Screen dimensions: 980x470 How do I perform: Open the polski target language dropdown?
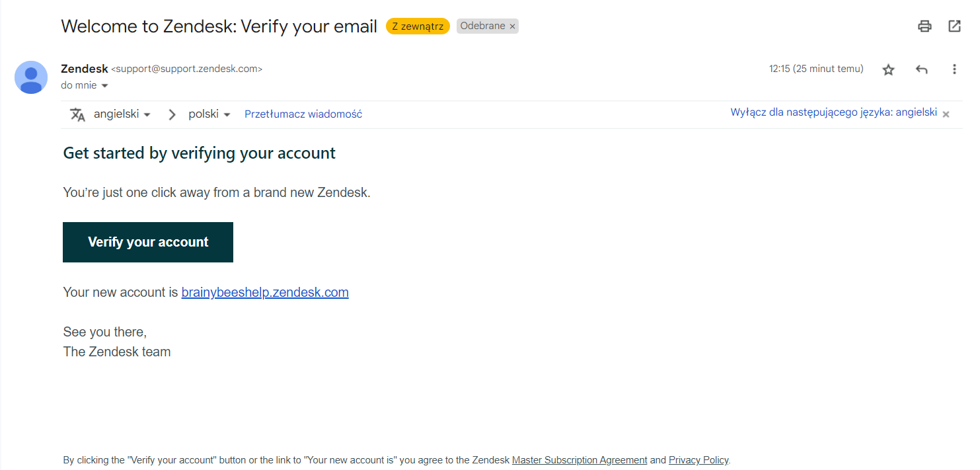(x=209, y=114)
